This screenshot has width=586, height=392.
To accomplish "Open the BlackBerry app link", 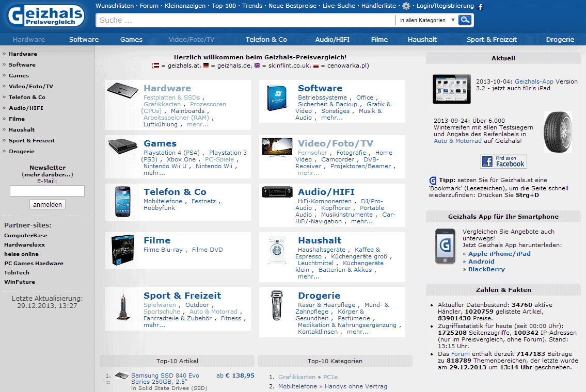I will (x=486, y=269).
